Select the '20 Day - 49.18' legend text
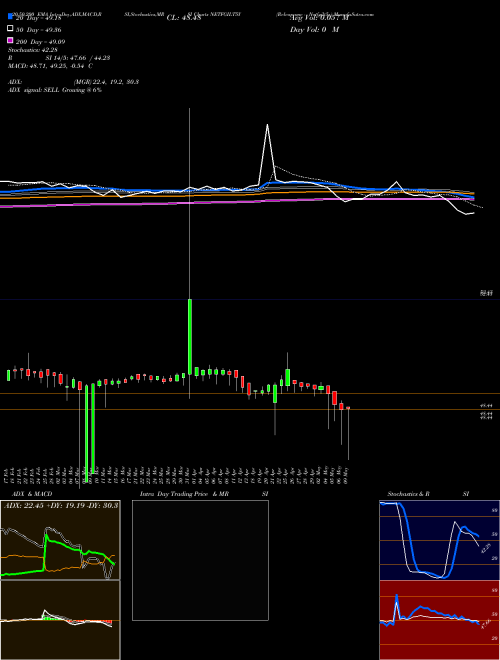 (39, 18)
